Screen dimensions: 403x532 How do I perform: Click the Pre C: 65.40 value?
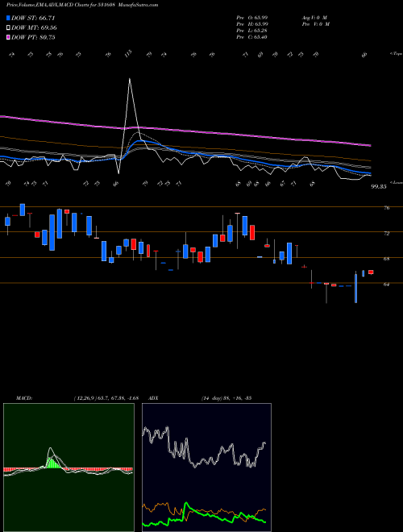tap(252, 37)
